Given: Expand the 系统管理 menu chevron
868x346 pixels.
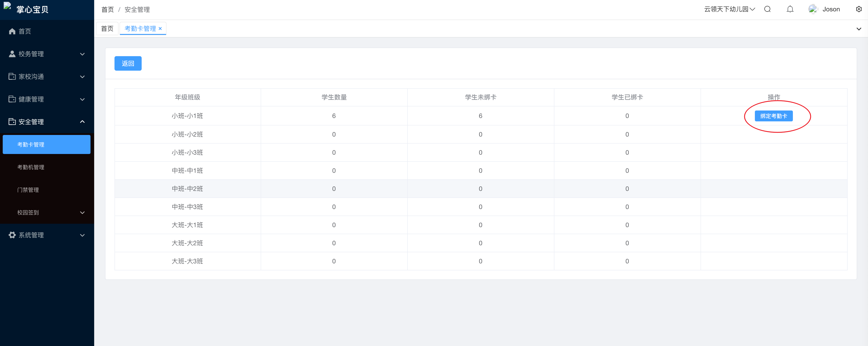Looking at the screenshot, I should (82, 235).
